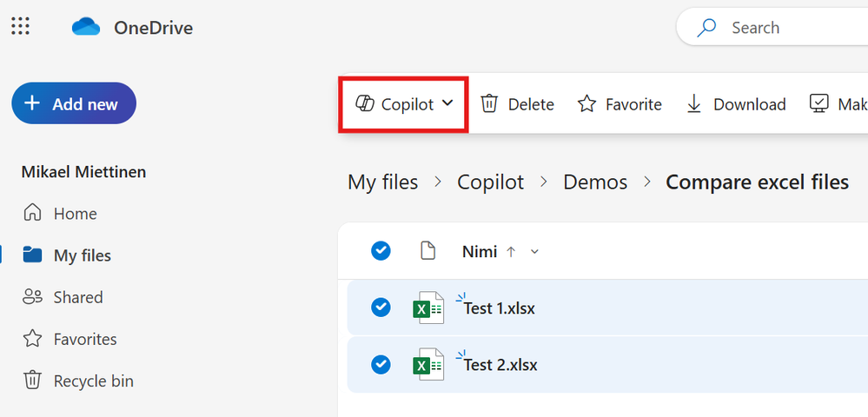Screen dimensions: 868x417
Task: Uncheck the Test 1.xlsx checkbox
Action: (x=381, y=308)
